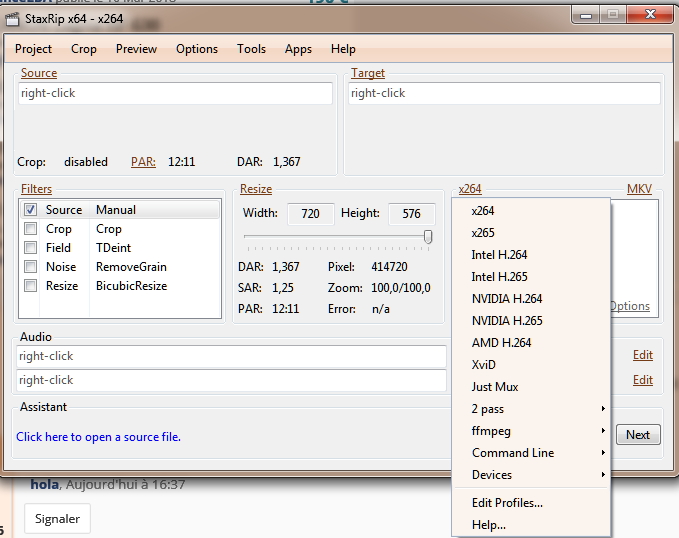Choose NVIDIA H.264 encoder
Screen dimensions: 679x538
pos(531,299)
